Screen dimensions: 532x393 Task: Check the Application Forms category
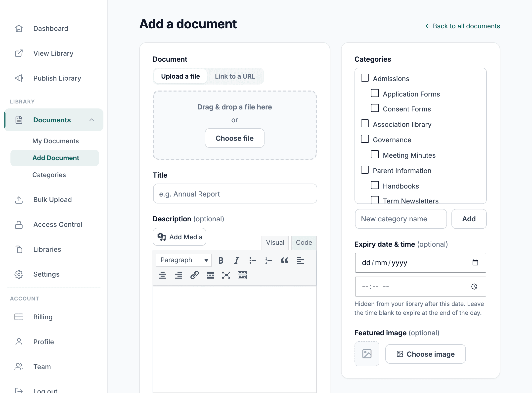point(375,93)
